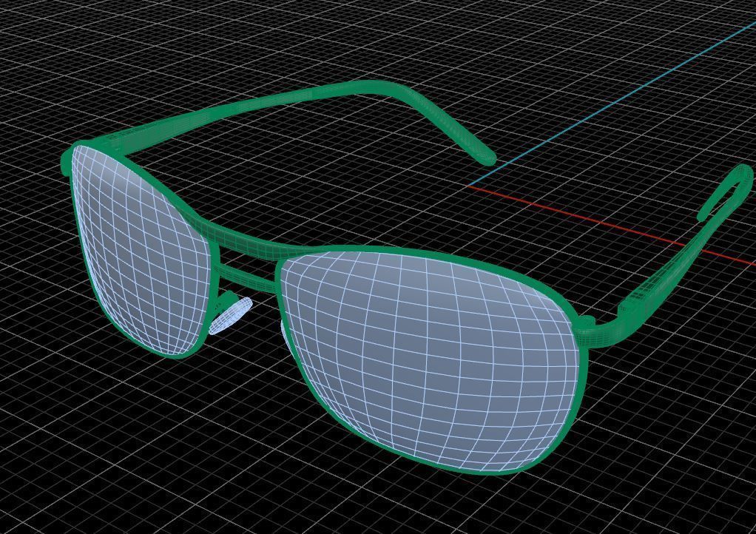
Task: Select the large foreground lens mesh
Action: tap(429, 360)
